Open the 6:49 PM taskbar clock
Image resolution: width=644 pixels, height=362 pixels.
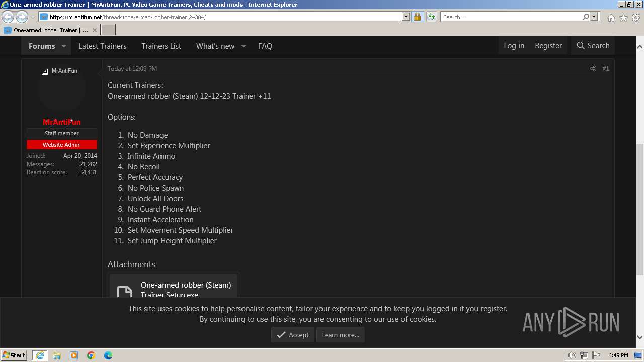point(618,355)
